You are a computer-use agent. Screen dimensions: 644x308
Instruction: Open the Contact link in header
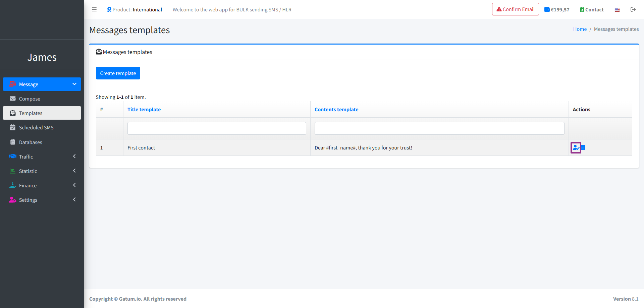pos(592,10)
